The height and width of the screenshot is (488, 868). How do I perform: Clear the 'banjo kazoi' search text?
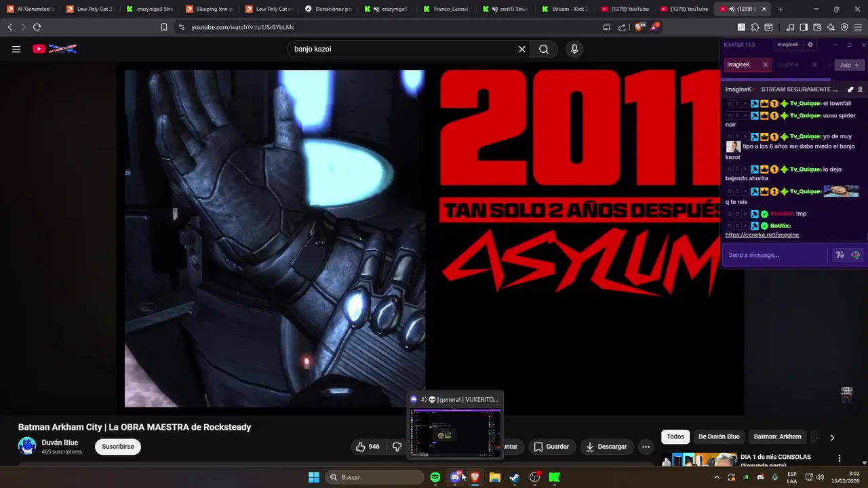[x=522, y=49]
